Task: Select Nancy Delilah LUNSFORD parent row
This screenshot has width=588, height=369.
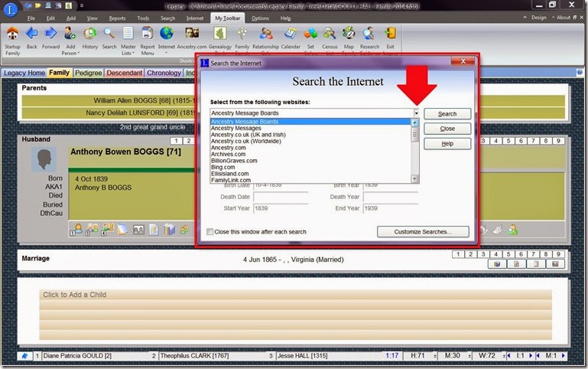Action: [x=109, y=113]
